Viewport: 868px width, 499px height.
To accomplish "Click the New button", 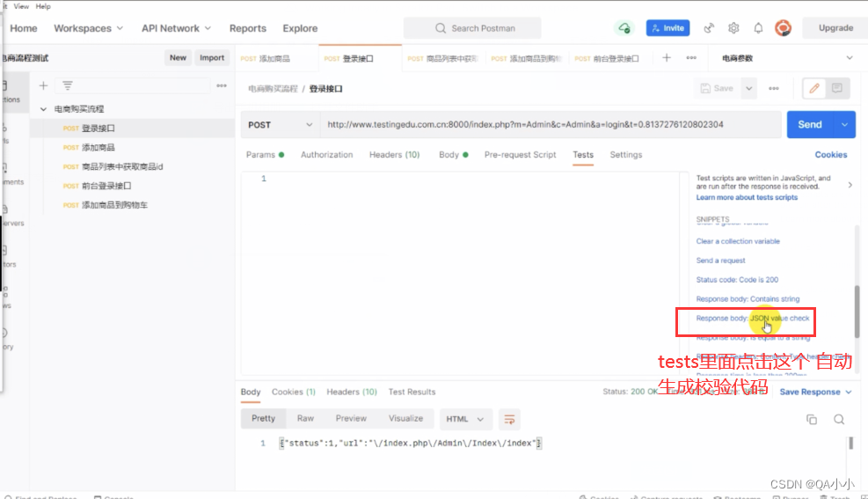I will [x=178, y=57].
